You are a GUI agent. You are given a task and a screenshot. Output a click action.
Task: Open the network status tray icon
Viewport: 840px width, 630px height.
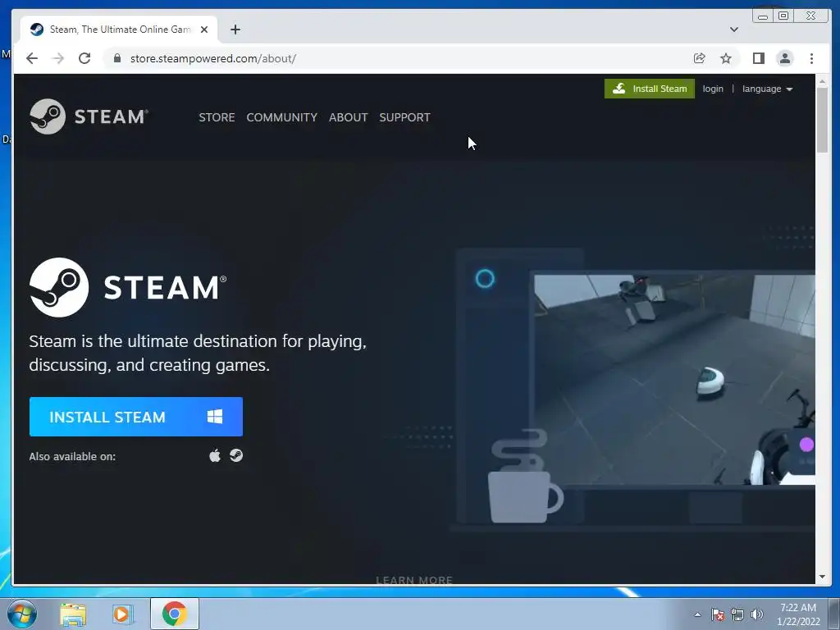737,614
